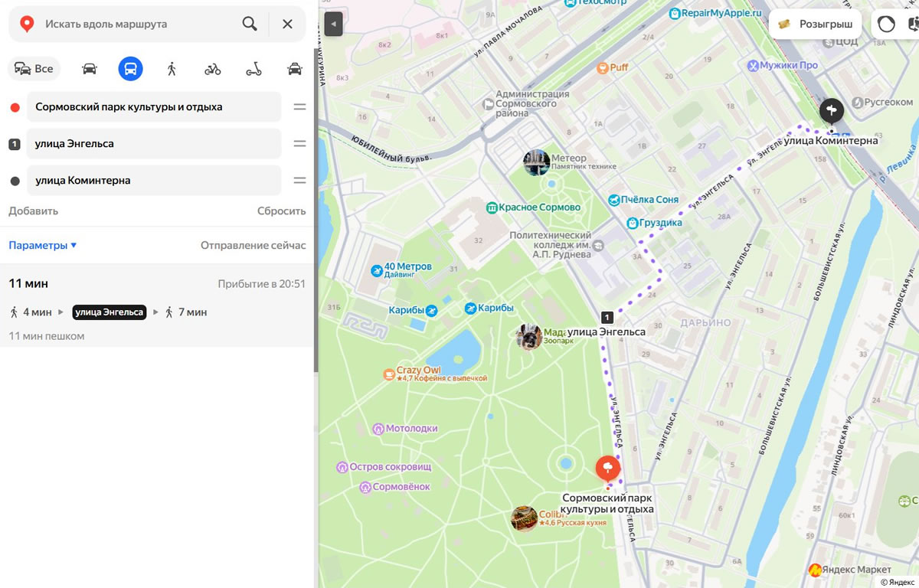Viewport: 919px width, 588px height.
Task: Click the Метеор monument photo thumbnail
Action: [x=536, y=162]
